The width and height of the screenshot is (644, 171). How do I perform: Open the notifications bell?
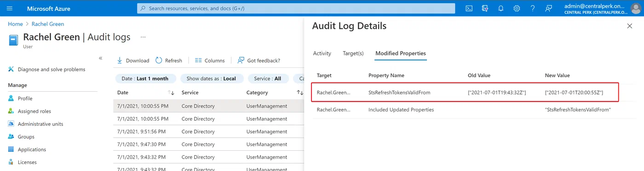[501, 8]
